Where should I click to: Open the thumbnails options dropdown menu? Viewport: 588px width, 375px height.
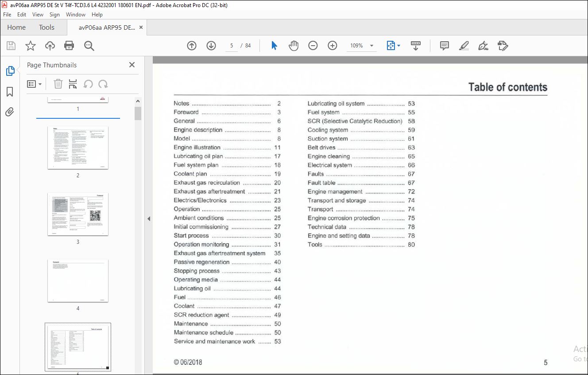pos(34,84)
